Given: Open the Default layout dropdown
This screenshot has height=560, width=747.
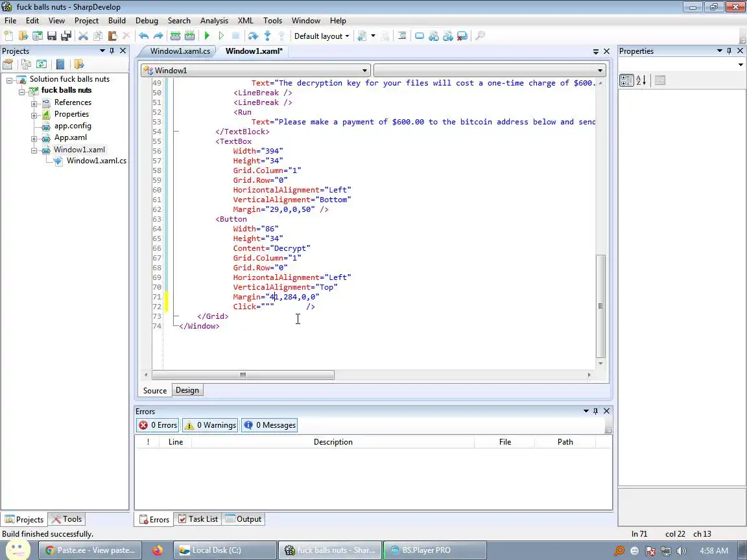Looking at the screenshot, I should 322,36.
